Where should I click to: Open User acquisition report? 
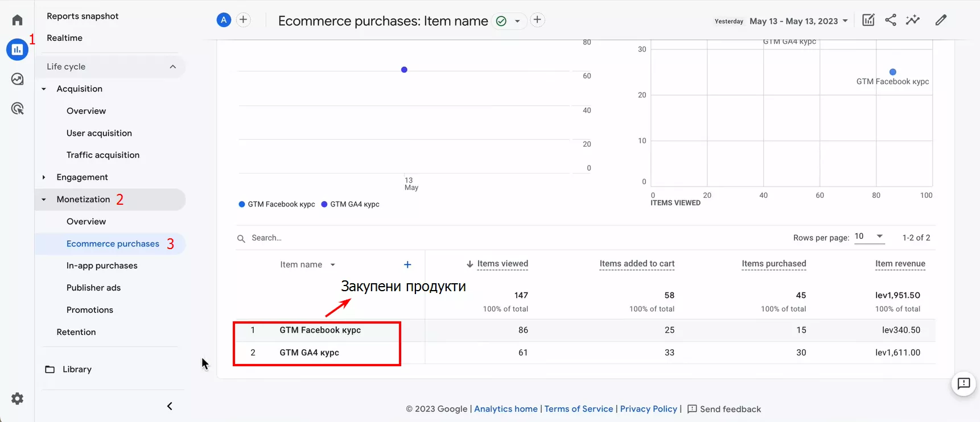(99, 133)
